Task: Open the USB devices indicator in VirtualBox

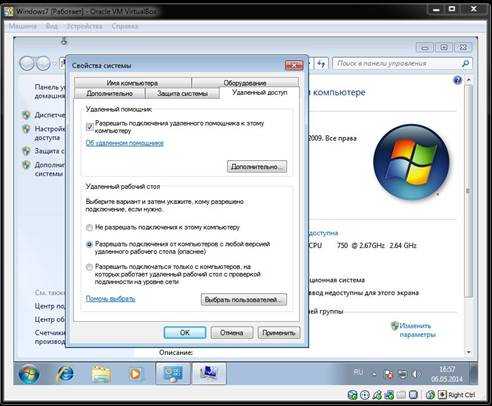Action: 377,395
